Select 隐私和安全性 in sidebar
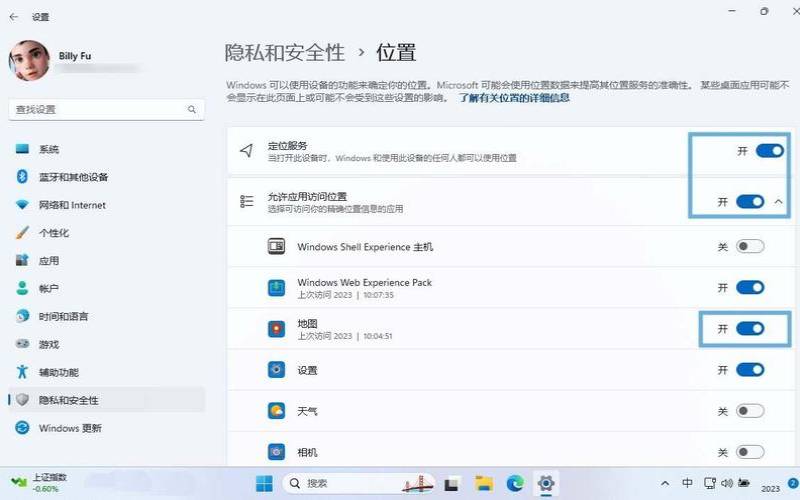Screen dimensions: 800x500 coord(106,400)
